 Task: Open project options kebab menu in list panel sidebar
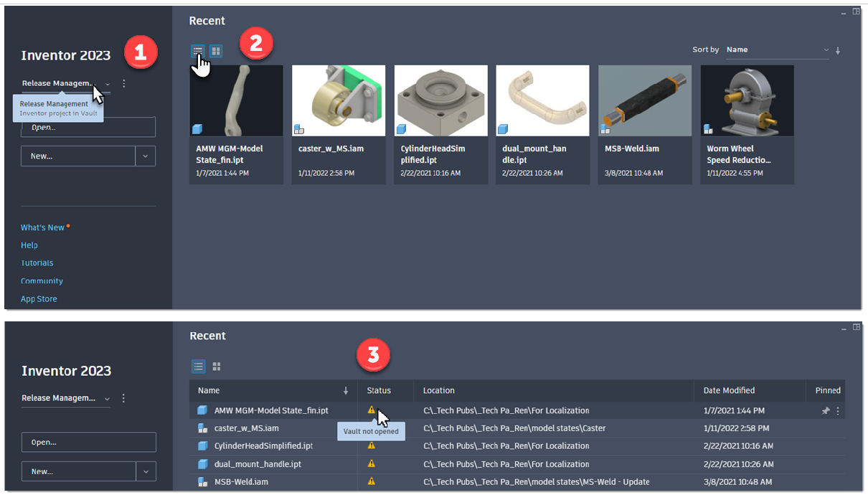[x=124, y=398]
